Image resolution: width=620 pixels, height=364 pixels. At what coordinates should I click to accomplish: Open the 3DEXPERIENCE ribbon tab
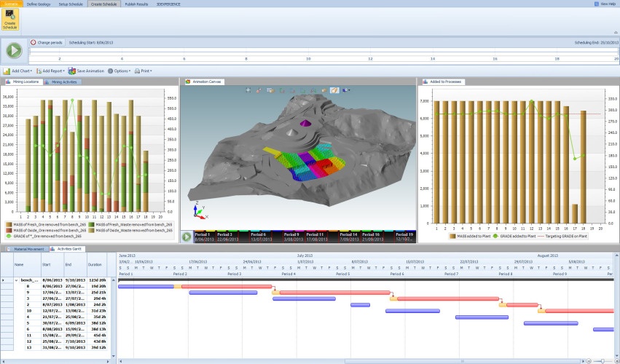click(x=168, y=4)
